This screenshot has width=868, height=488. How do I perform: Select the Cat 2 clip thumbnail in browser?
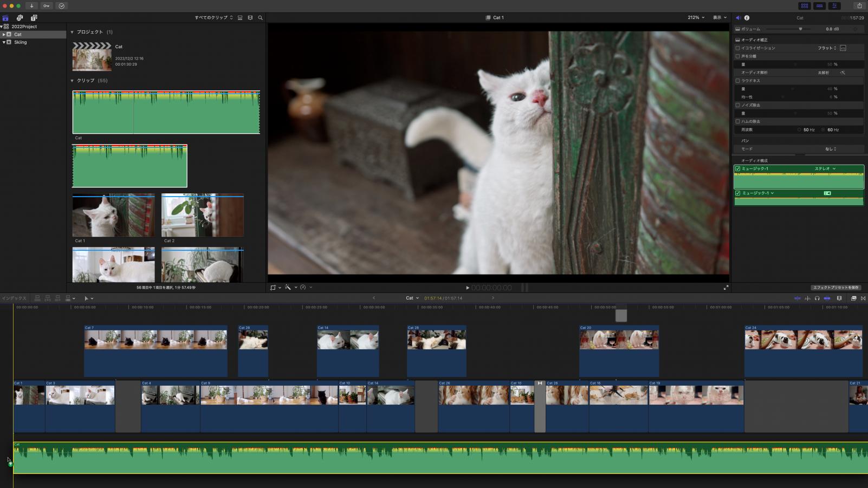202,216
